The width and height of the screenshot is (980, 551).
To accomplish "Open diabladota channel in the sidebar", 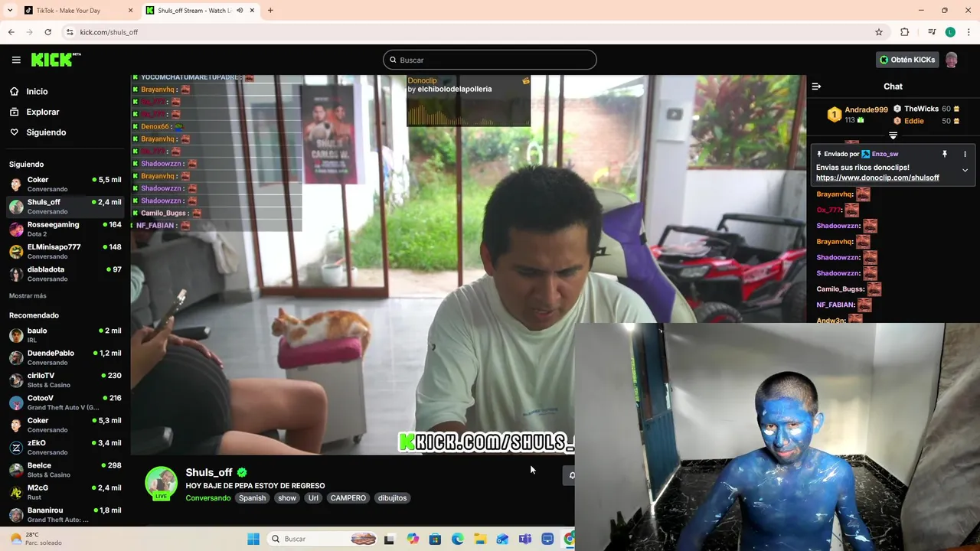I will [65, 273].
